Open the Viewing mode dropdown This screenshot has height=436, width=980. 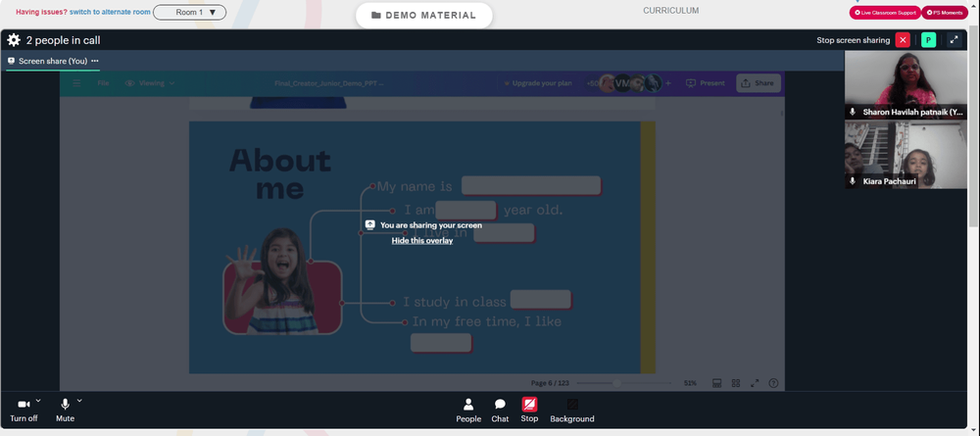(x=150, y=83)
